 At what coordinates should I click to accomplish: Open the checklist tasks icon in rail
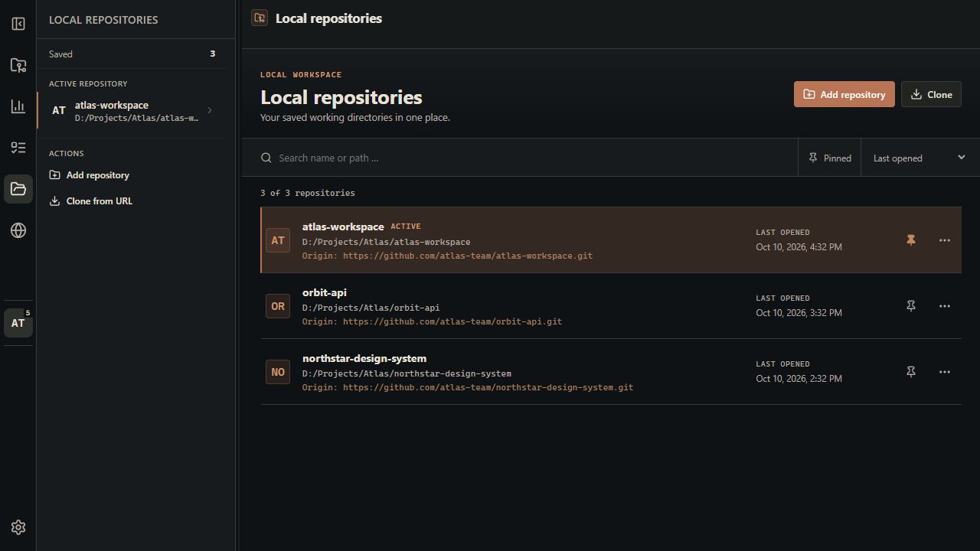(x=18, y=148)
